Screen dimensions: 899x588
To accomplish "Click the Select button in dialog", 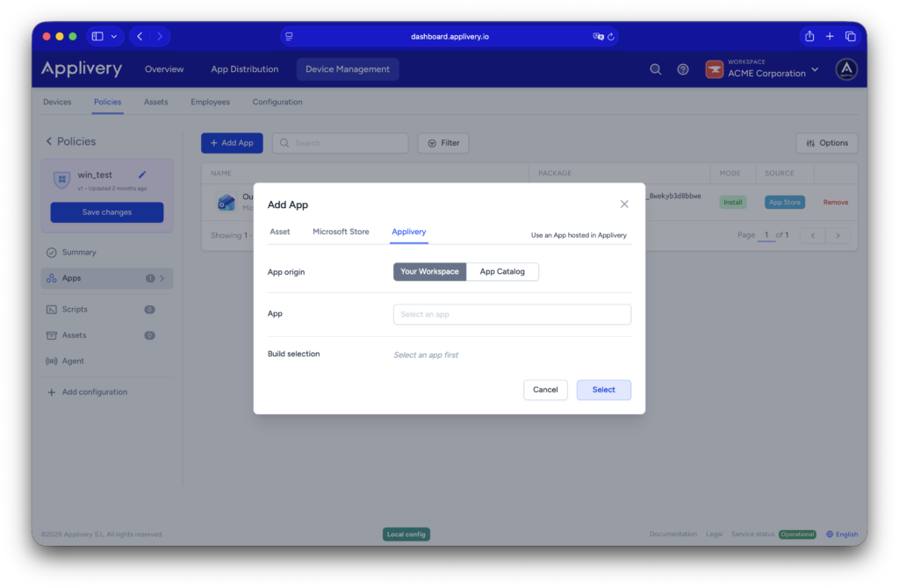I will [x=603, y=390].
